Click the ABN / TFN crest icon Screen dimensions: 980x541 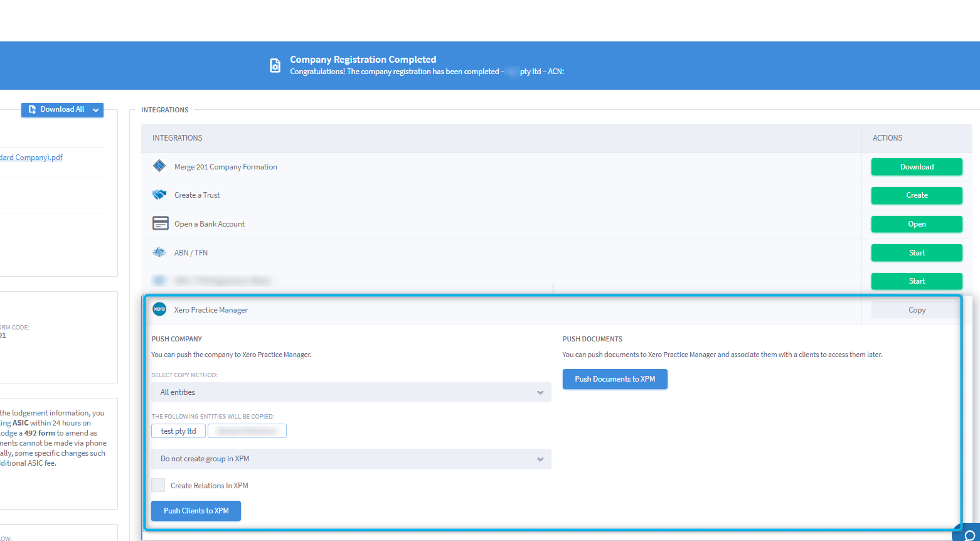point(159,252)
